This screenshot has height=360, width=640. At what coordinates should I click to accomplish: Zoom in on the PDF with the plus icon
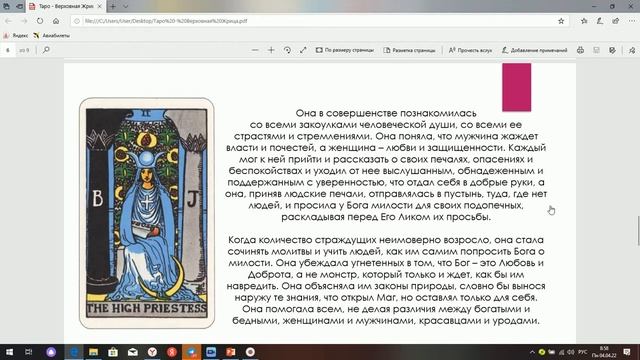pyautogui.click(x=271, y=50)
